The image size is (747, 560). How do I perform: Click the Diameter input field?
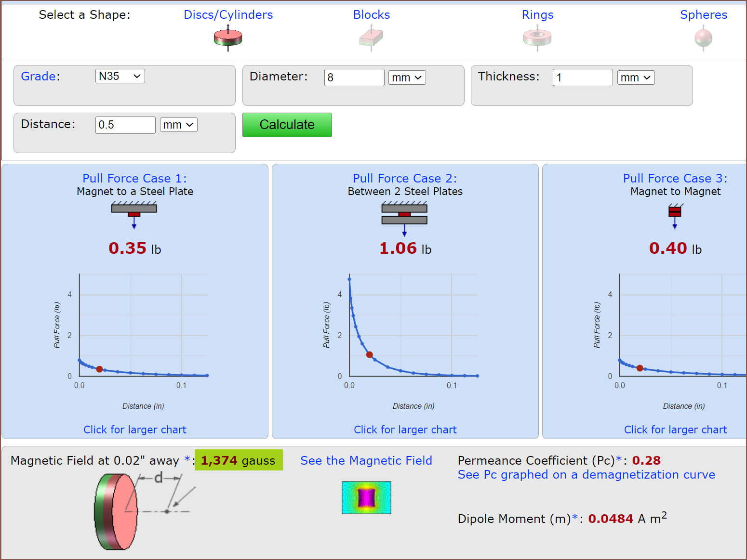[x=354, y=78]
